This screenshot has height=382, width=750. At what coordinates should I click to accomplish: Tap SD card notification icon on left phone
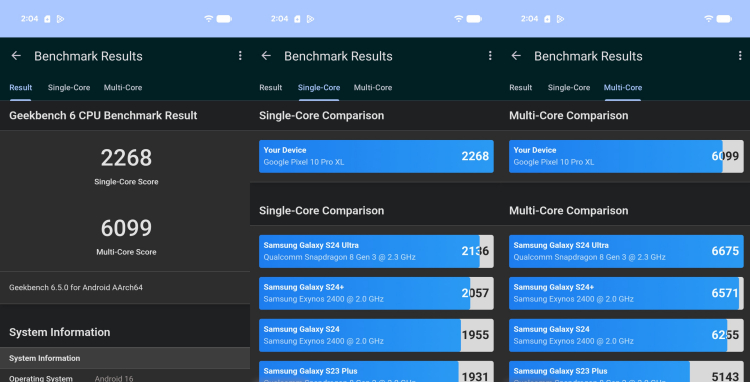[x=47, y=19]
